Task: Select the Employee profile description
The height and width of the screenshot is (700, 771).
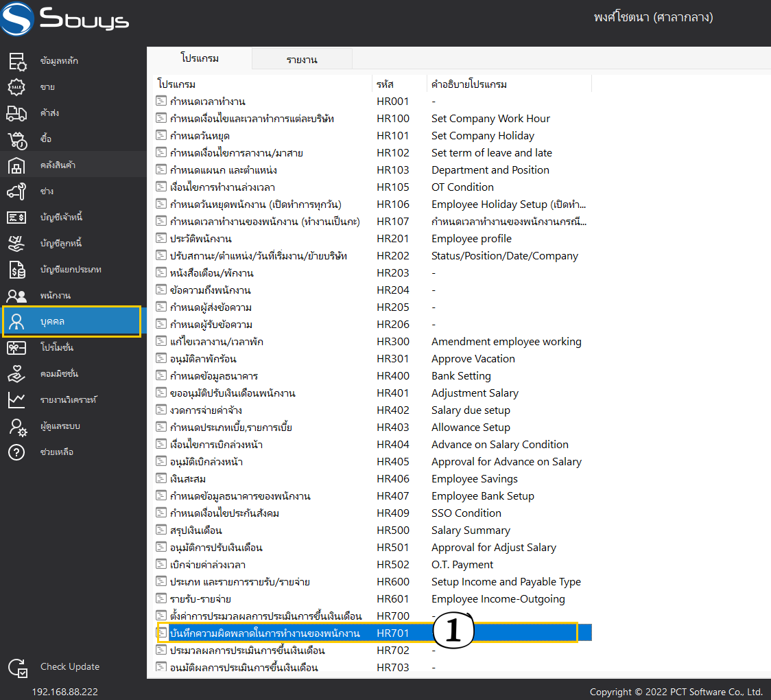Action: (x=471, y=239)
